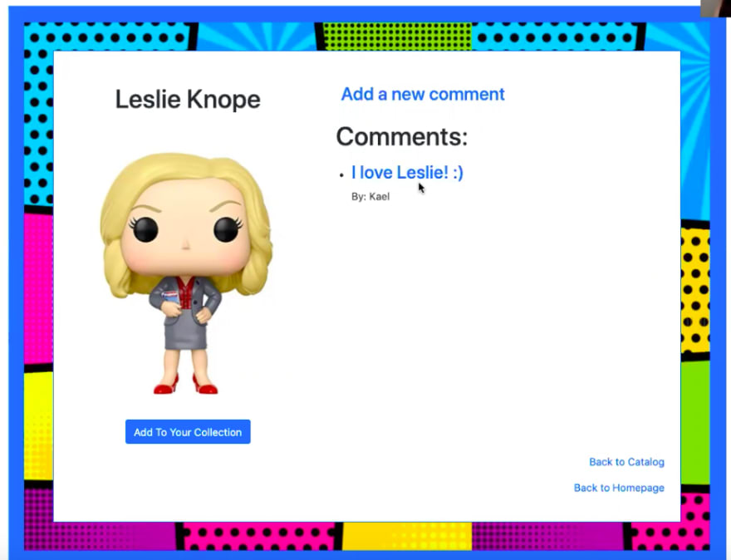Open the Add a new comment link

click(423, 94)
